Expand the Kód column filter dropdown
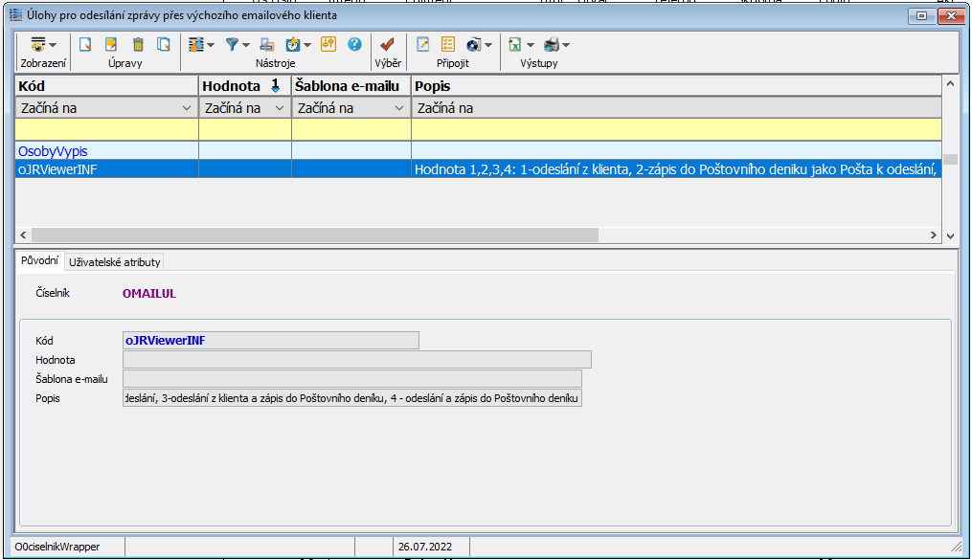The height and width of the screenshot is (560, 972). coord(187,109)
